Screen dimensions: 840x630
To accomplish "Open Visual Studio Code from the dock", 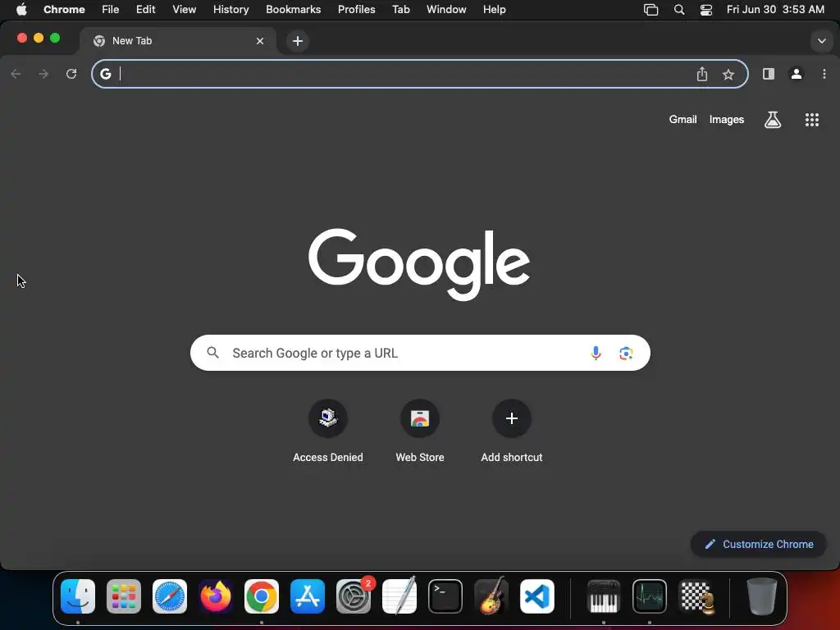I will (537, 596).
